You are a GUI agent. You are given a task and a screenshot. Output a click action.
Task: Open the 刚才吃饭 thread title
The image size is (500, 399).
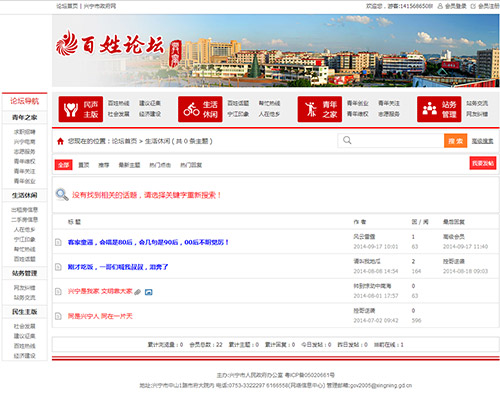pyautogui.click(x=118, y=267)
